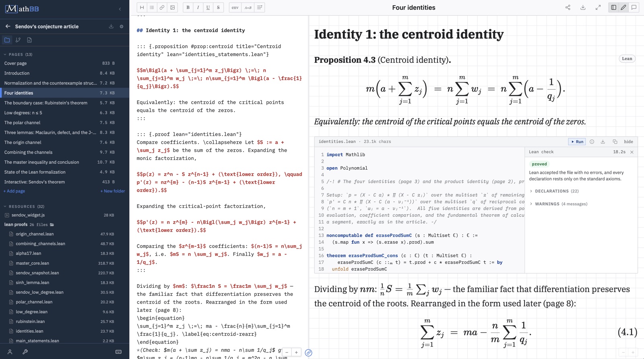
Task: Insert an image from the editor toolbar
Action: (x=172, y=7)
